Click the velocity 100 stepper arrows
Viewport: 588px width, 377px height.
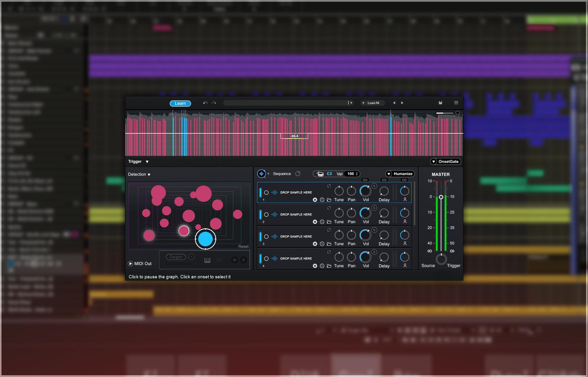(x=357, y=174)
